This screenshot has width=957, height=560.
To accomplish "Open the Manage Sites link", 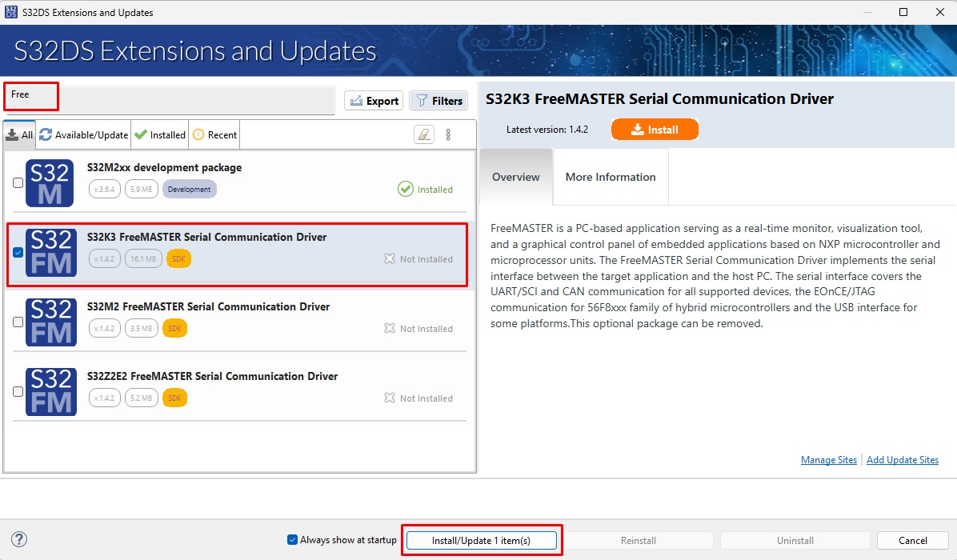I will pyautogui.click(x=828, y=460).
